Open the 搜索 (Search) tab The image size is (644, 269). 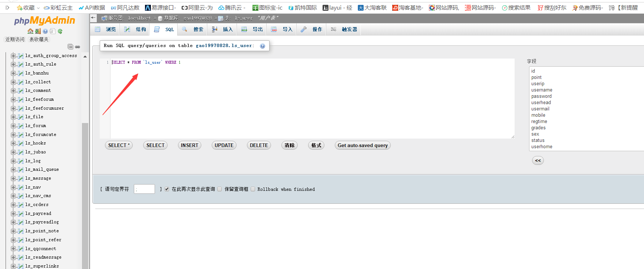click(193, 29)
